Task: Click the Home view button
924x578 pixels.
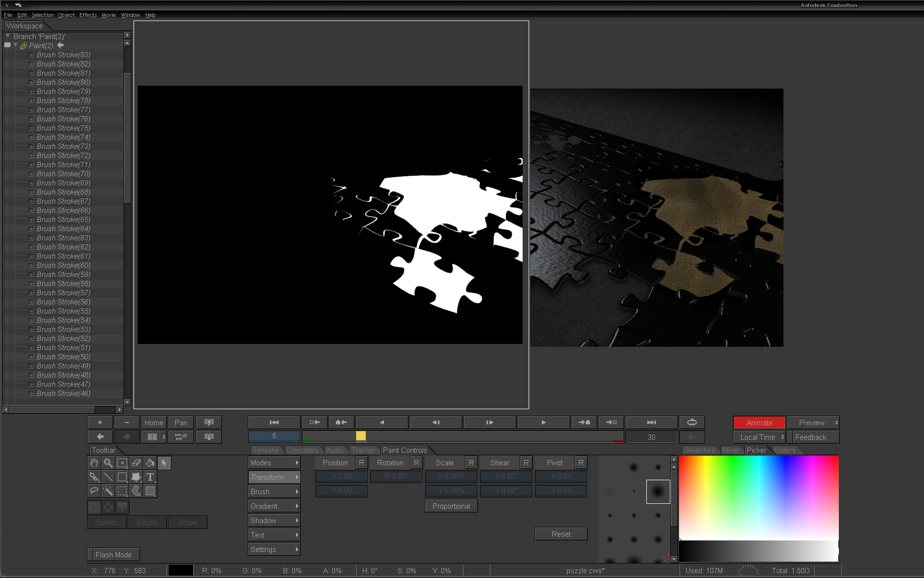Action: 154,423
